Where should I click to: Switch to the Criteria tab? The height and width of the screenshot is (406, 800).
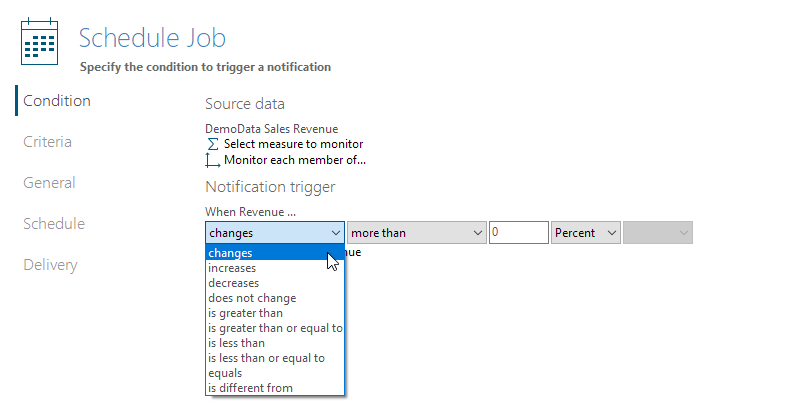[x=47, y=141]
